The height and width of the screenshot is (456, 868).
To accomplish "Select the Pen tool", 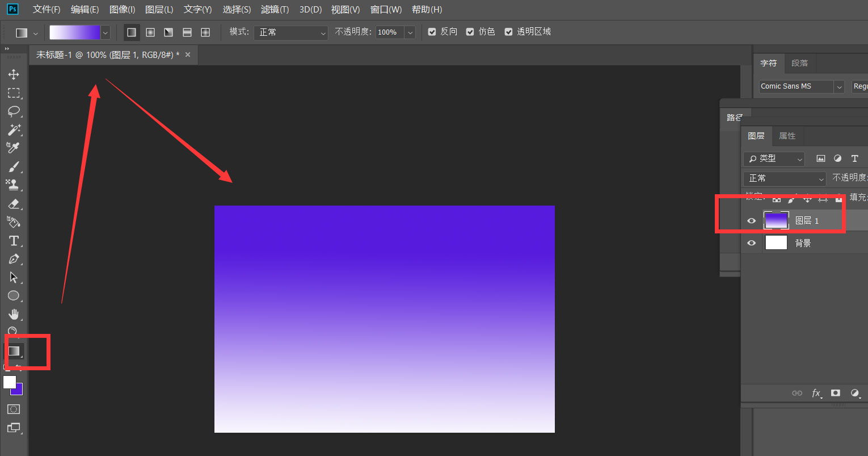I will (x=14, y=260).
